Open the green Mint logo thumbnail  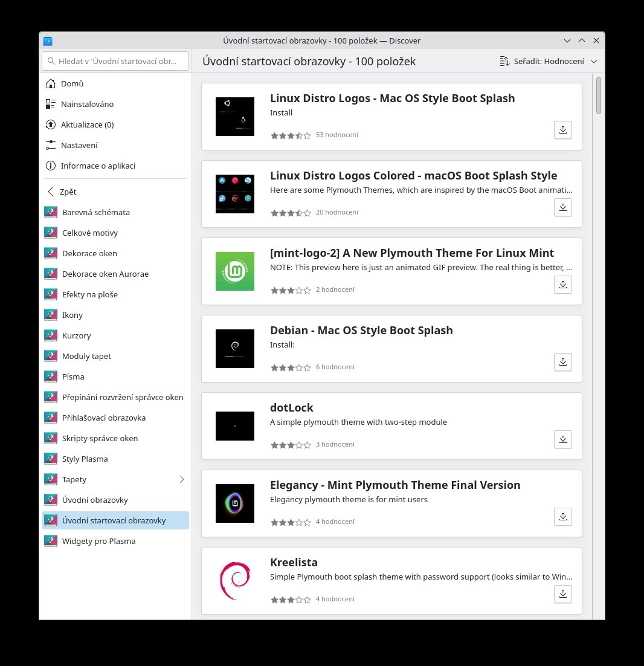pos(235,271)
